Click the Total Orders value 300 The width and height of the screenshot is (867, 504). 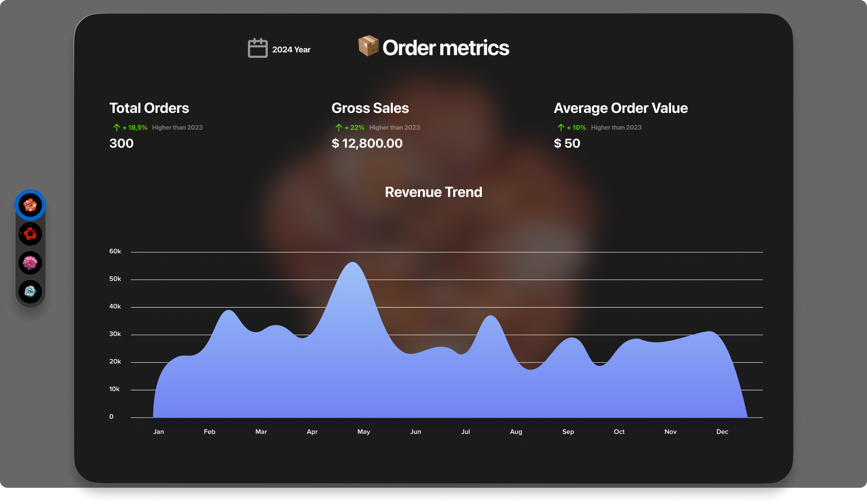121,144
